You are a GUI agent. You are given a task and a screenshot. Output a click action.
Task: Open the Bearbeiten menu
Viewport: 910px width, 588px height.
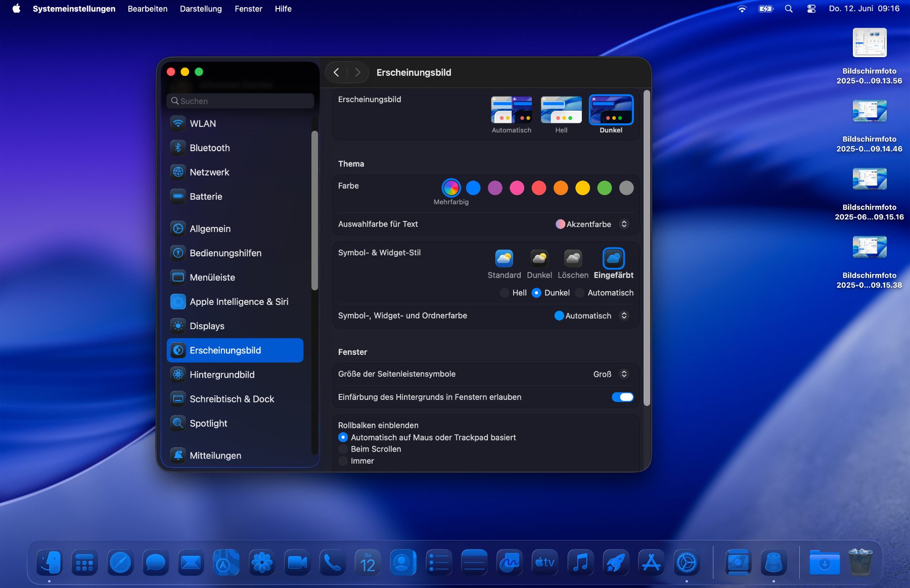coord(147,9)
